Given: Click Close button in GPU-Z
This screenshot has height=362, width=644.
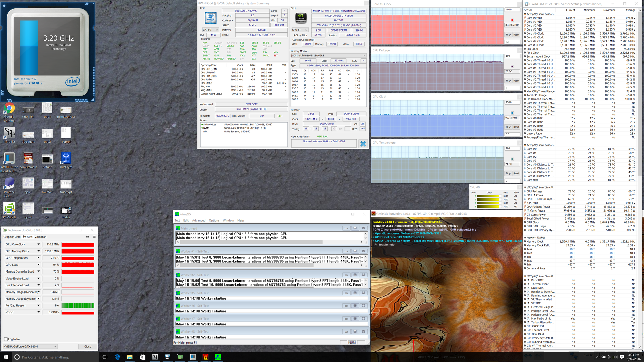Looking at the screenshot, I should coord(88,347).
